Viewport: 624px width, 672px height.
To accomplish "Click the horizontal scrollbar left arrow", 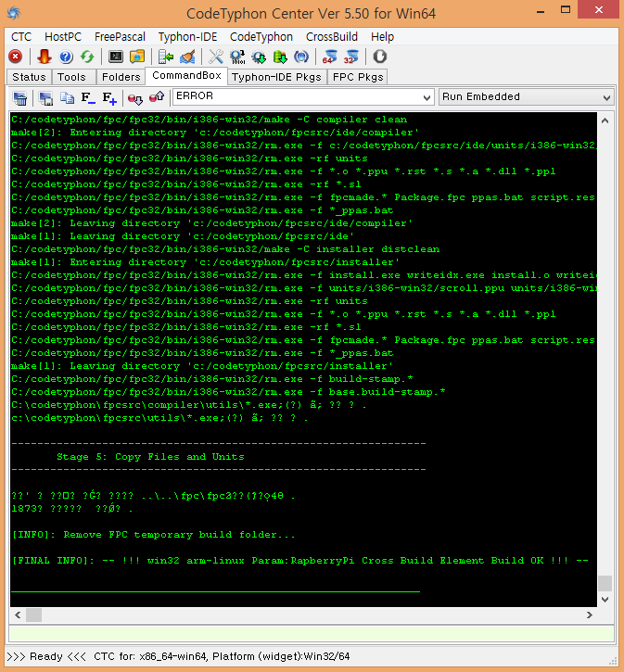I will pos(18,615).
